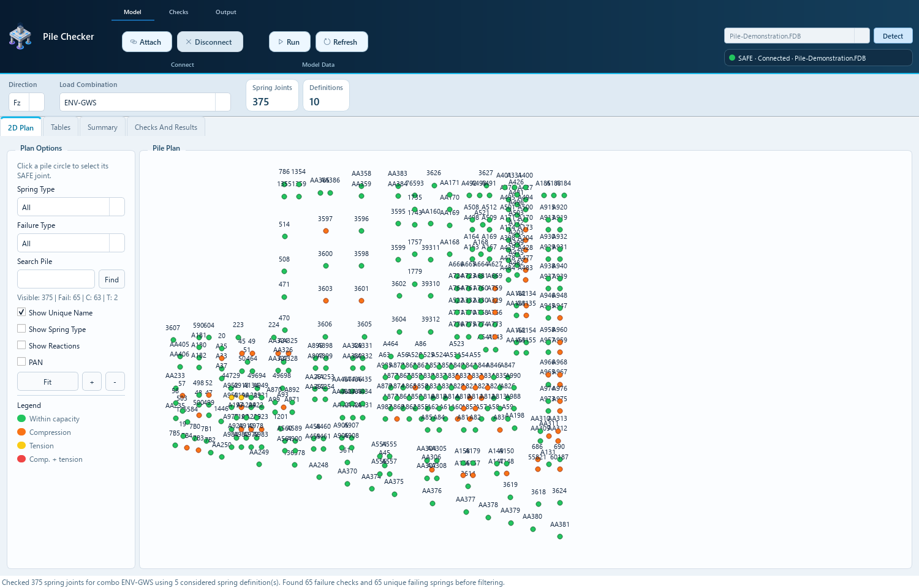This screenshot has height=588, width=919.
Task: Expand the Pile-Demonstration.FDB file dropdown
Action: pyautogui.click(x=862, y=36)
